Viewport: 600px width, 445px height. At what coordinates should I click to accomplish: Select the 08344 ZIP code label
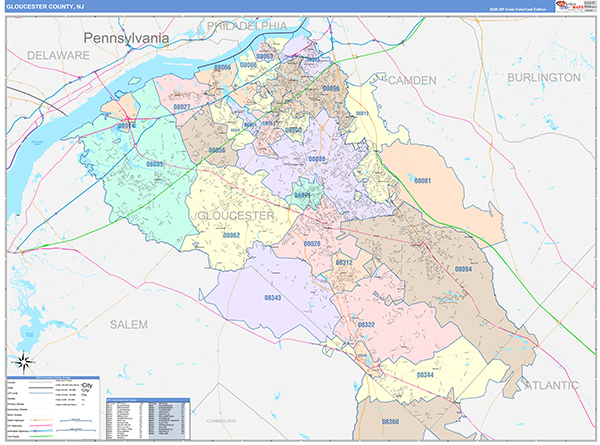pos(424,374)
